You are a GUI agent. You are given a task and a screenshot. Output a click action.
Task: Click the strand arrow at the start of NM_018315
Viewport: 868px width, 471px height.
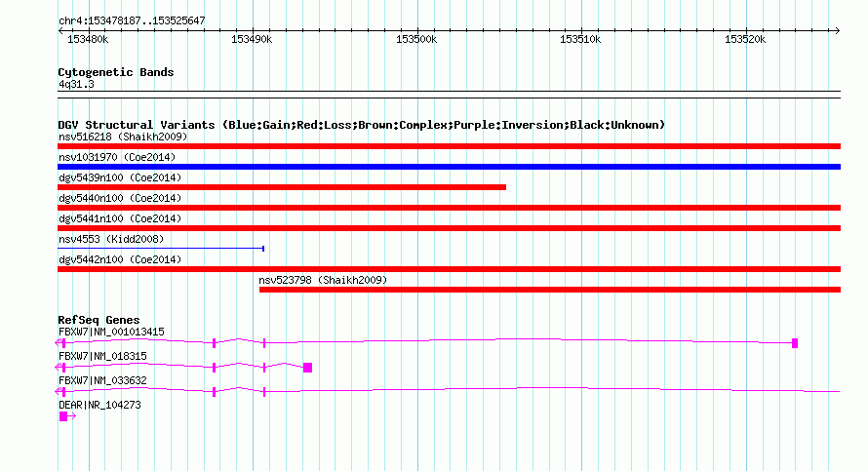59,368
